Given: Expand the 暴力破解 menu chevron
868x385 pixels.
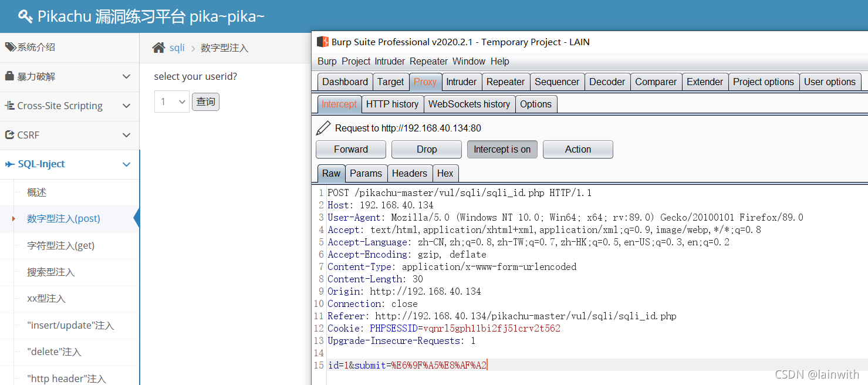Looking at the screenshot, I should (126, 76).
